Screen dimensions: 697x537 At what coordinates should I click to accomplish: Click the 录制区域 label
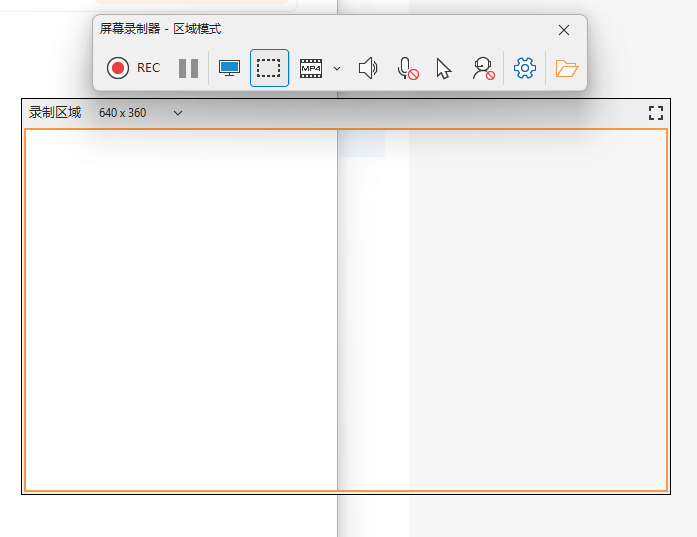[55, 112]
